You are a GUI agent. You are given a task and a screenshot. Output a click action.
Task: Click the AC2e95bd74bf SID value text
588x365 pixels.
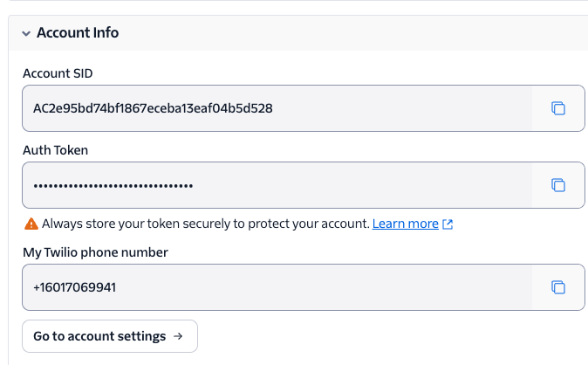153,108
